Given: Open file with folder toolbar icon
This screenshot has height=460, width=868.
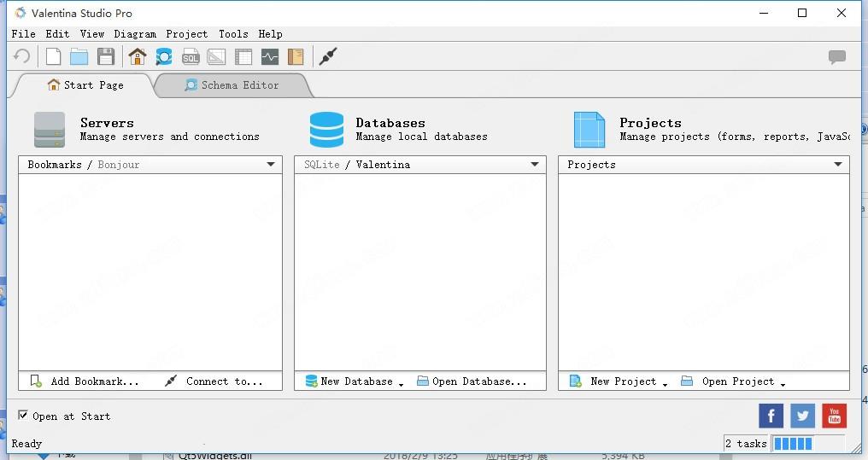Looking at the screenshot, I should coord(79,56).
